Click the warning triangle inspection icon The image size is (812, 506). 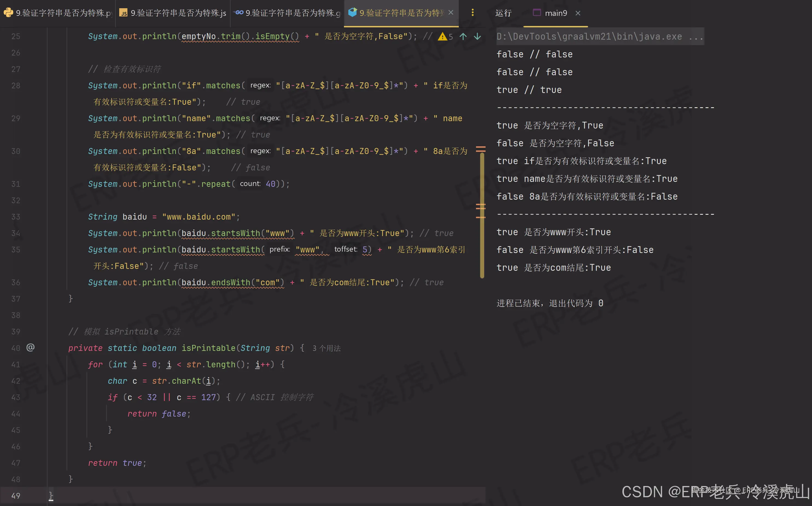tap(442, 36)
